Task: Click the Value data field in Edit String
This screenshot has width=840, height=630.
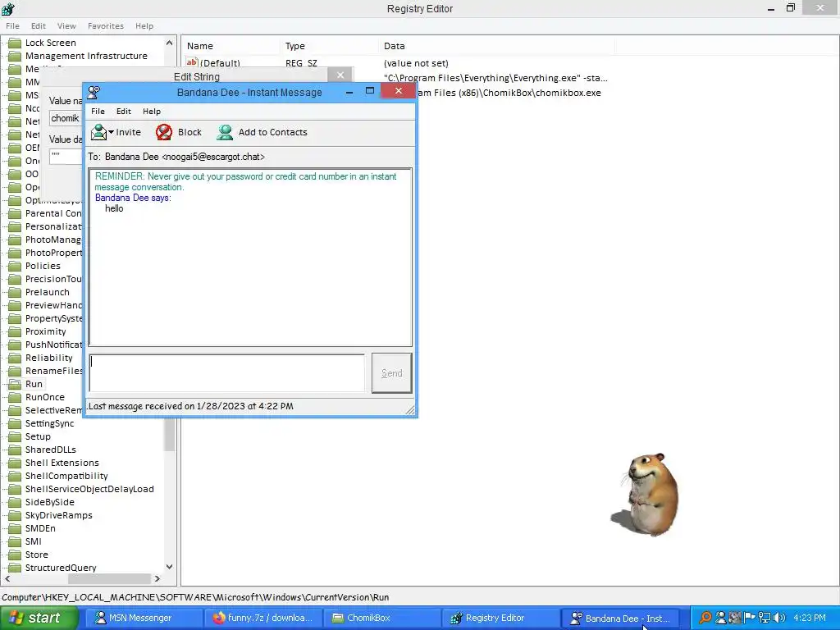Action: 66,157
